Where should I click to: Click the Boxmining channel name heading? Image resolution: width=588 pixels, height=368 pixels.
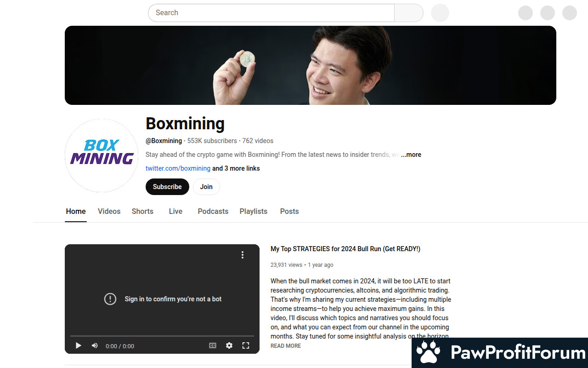[185, 123]
